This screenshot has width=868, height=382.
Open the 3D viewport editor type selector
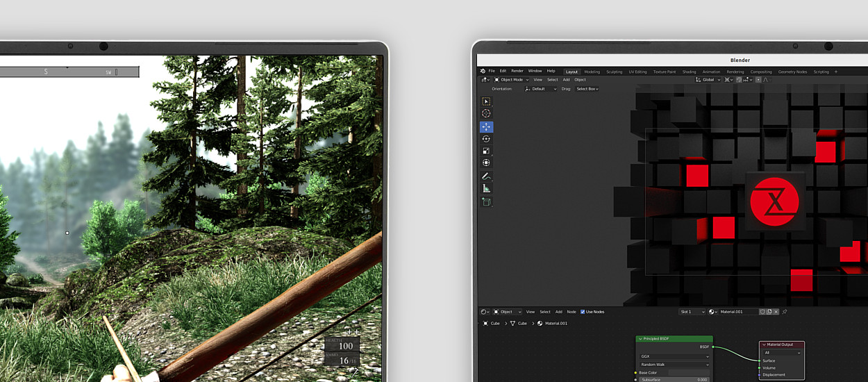tap(485, 80)
